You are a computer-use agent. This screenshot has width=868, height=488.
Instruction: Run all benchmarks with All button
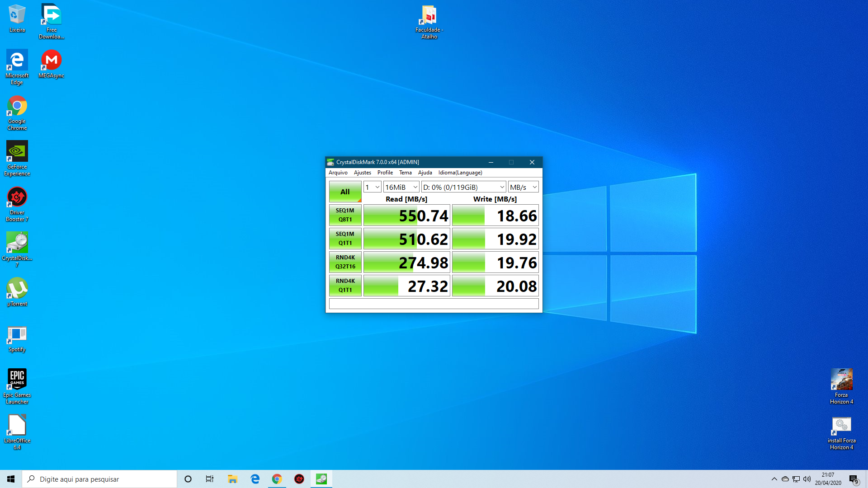pos(345,192)
